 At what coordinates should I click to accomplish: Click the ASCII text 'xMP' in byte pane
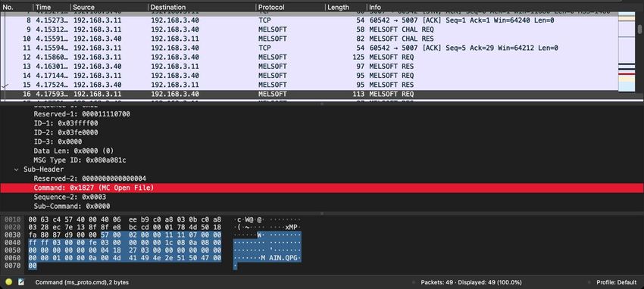pyautogui.click(x=291, y=227)
